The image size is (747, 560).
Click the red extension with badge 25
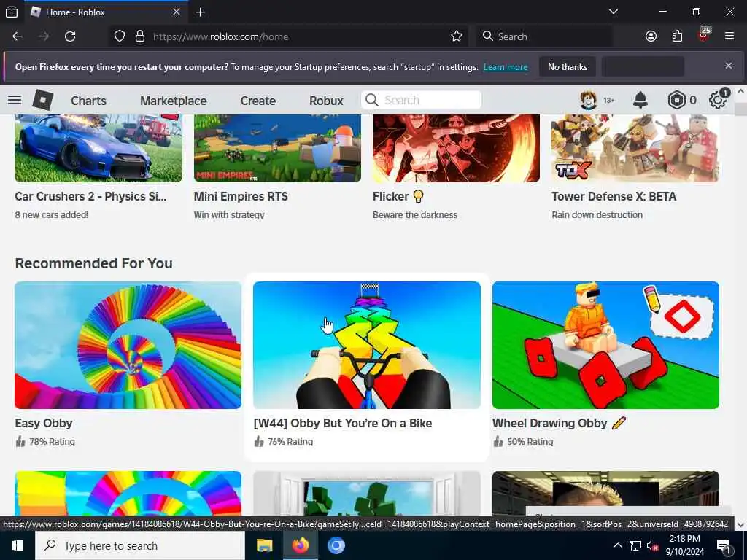click(x=704, y=35)
